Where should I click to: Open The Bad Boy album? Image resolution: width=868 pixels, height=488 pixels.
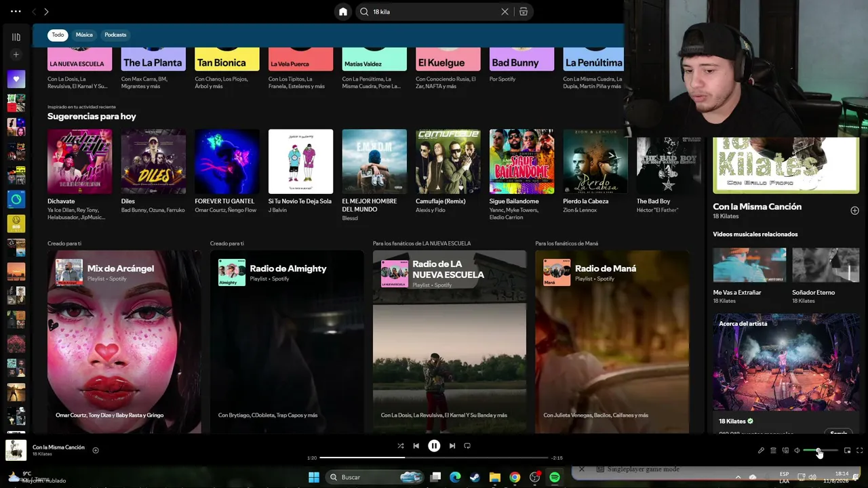click(x=669, y=171)
